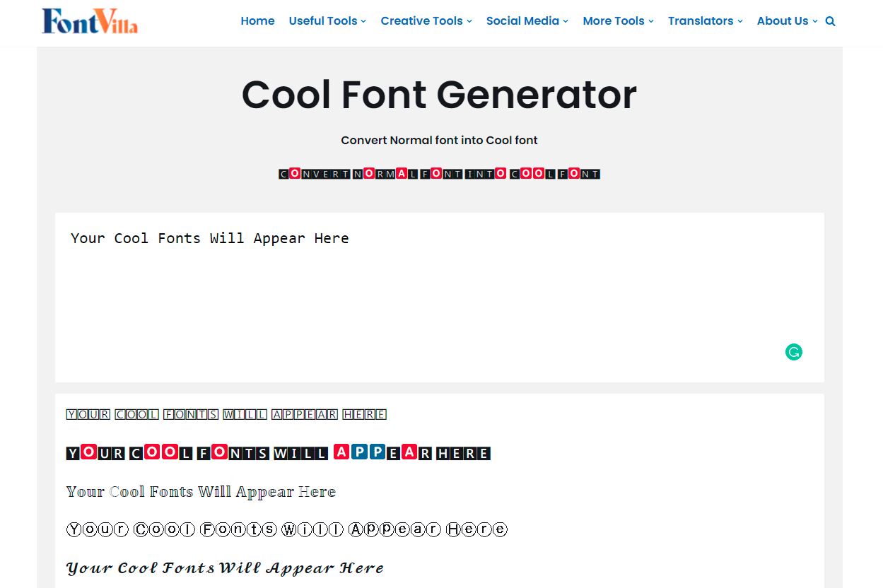Select the outlined serif font result
This screenshot has height=588, width=883.
201,492
